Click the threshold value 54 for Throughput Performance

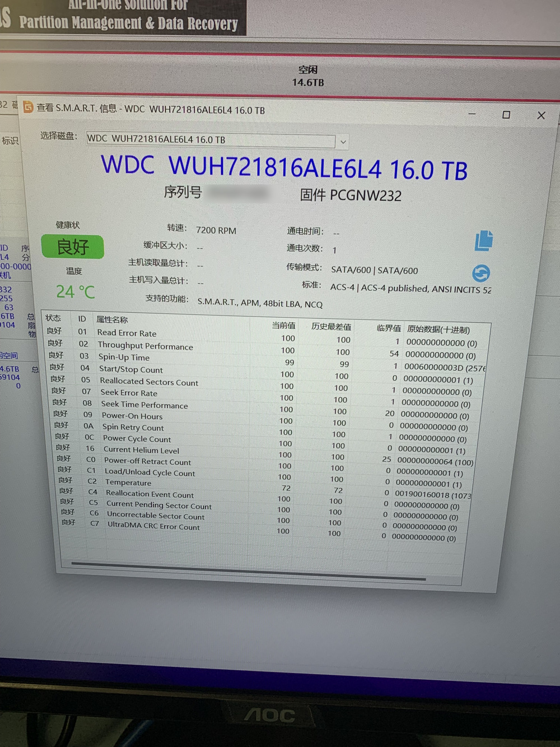394,354
